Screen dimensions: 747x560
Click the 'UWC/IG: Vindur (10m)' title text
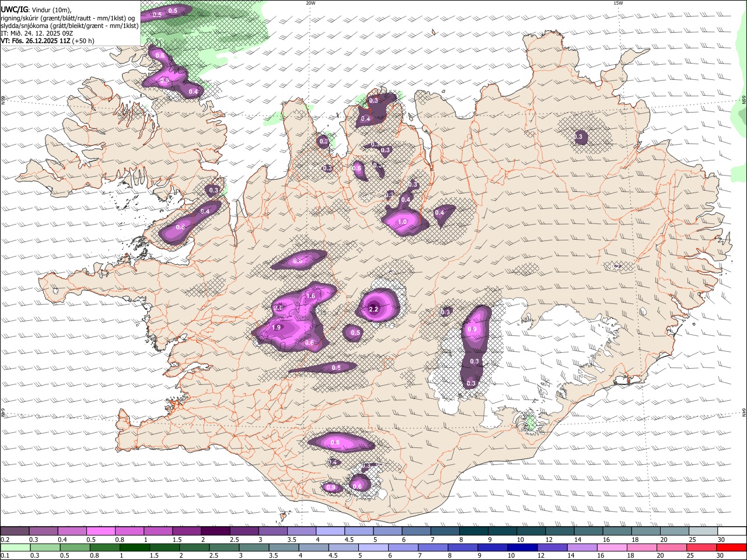36,9
